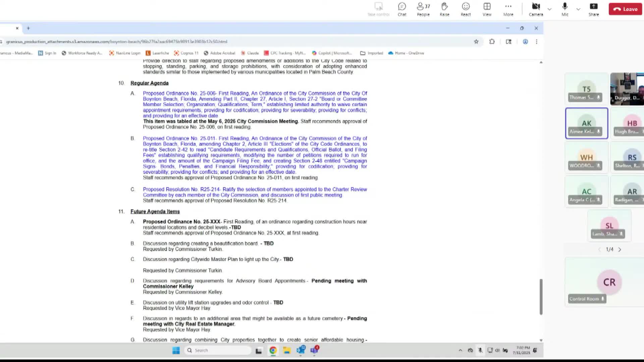This screenshot has width=644, height=362.
Task: Open the More actions menu
Action: pos(508,9)
